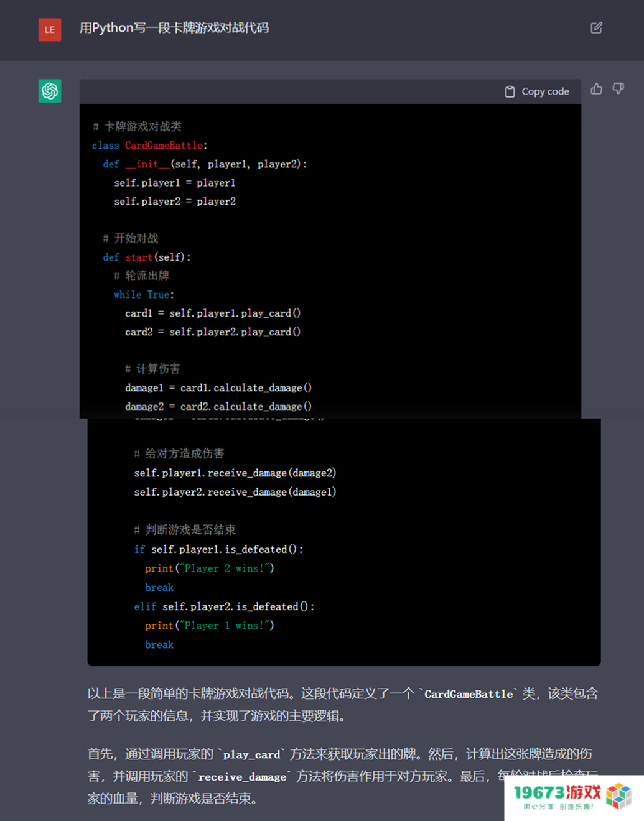Click the def start(self) code line

pos(147,257)
